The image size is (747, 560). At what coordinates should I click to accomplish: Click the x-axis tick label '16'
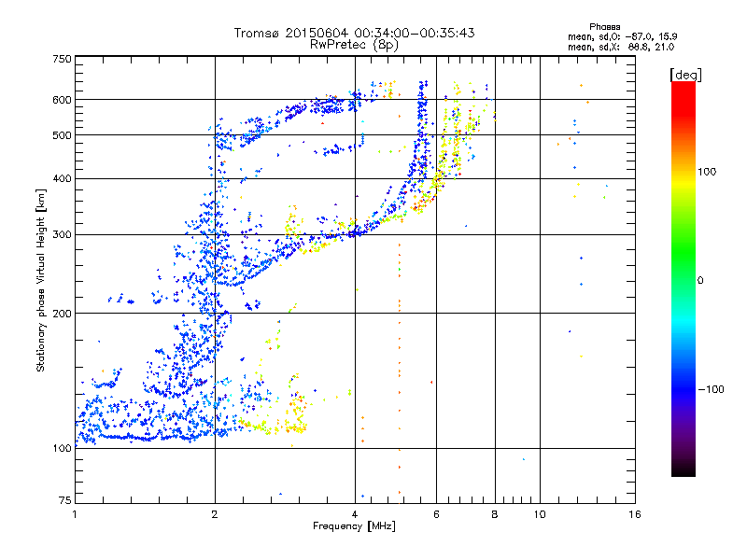point(635,514)
